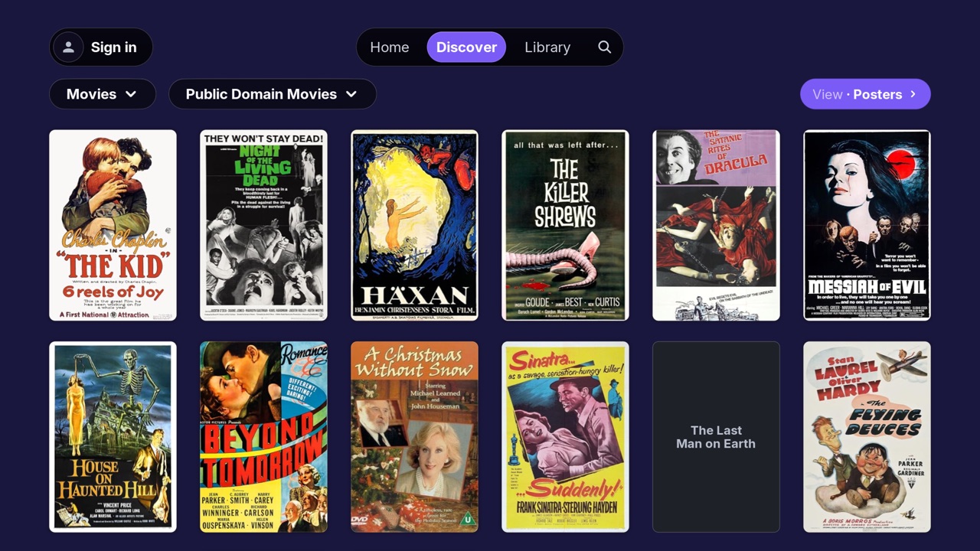Open A Christmas Without Snow poster
The image size is (980, 551).
click(x=414, y=437)
